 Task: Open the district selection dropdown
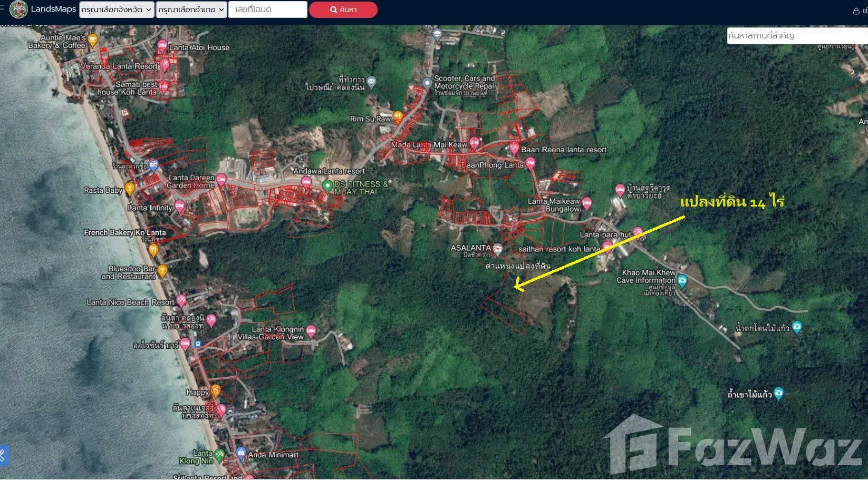191,9
